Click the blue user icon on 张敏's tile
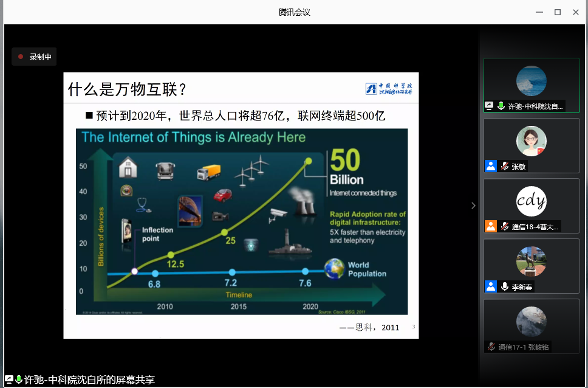The image size is (588, 388). pyautogui.click(x=490, y=166)
